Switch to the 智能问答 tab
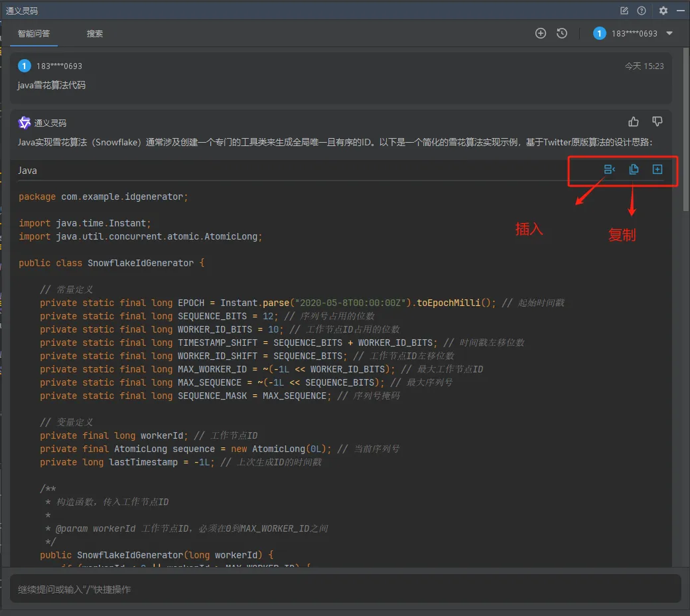The image size is (690, 616). (x=34, y=33)
